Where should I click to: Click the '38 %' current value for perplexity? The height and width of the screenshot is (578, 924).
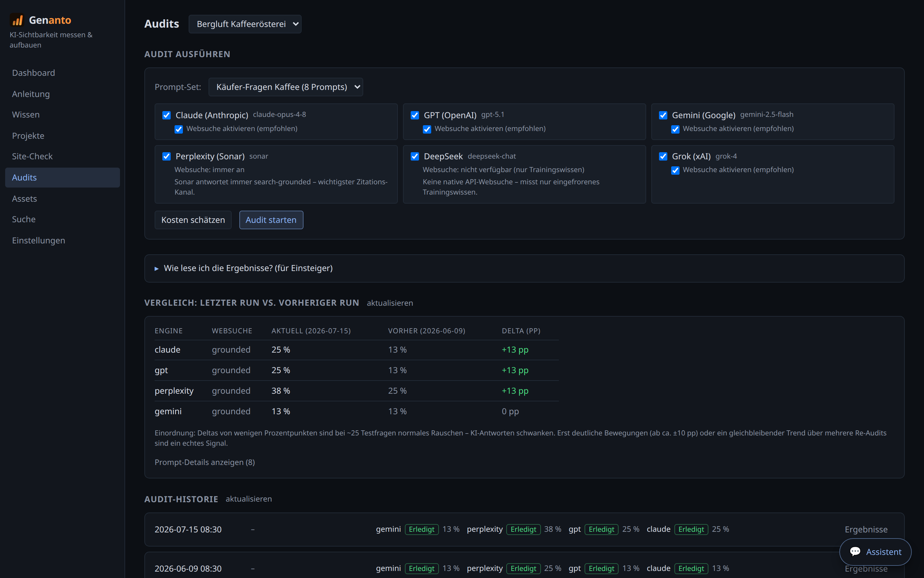(x=281, y=391)
